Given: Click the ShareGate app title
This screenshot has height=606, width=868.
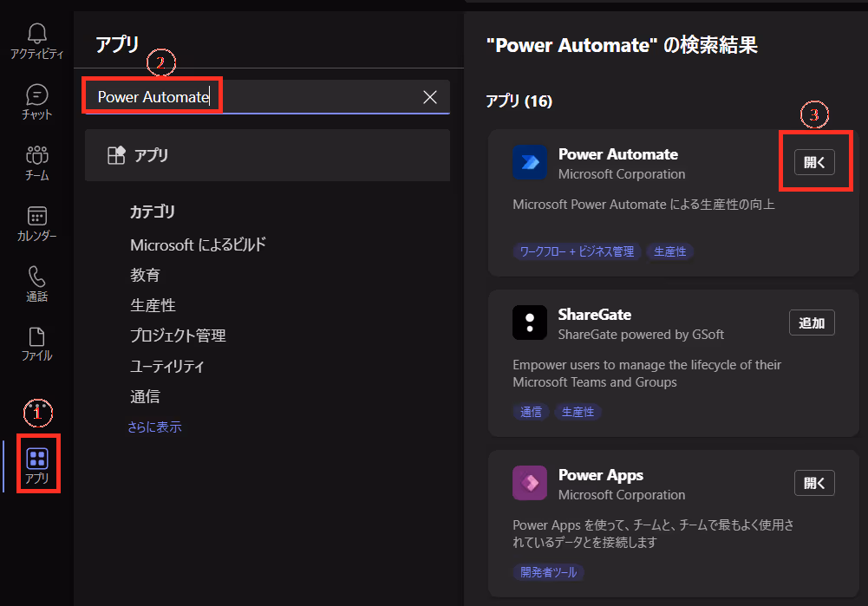Looking at the screenshot, I should (595, 315).
